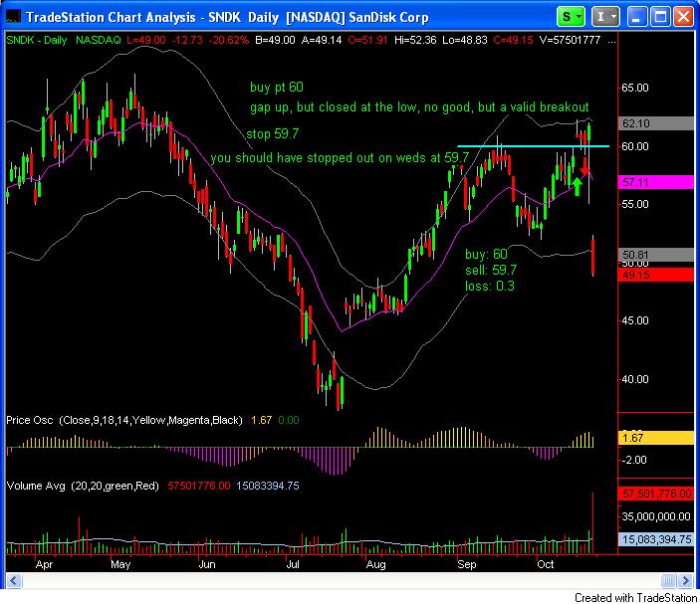Click the TradeStation app icon in title bar
Viewport: 700px width, 604px height.
(13, 17)
